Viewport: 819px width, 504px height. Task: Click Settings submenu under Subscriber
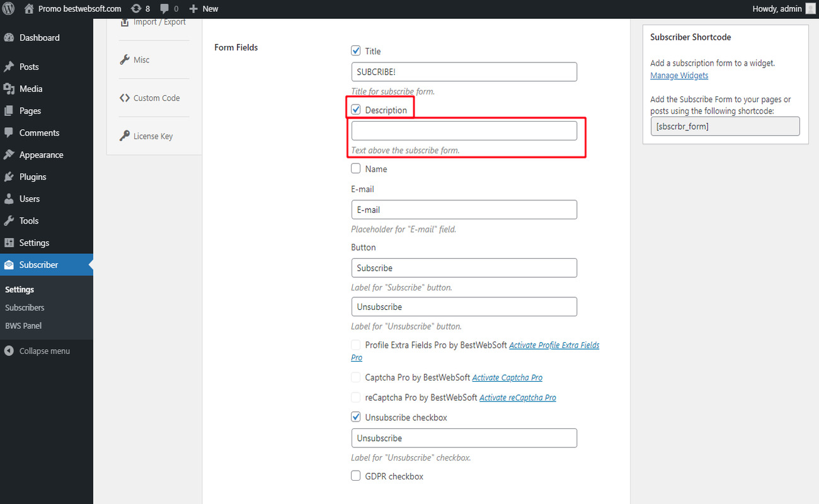tap(20, 290)
